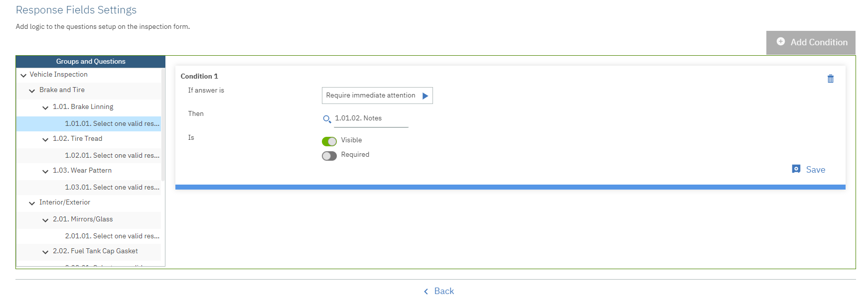Toggle the Visible switch off
The image size is (868, 302).
[x=329, y=141]
